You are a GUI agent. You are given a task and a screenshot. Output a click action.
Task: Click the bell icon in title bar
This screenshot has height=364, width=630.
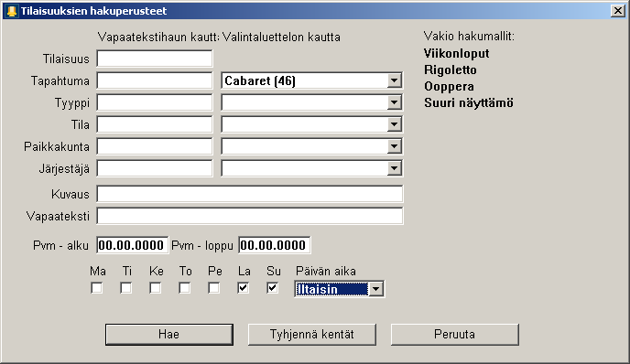coord(12,11)
